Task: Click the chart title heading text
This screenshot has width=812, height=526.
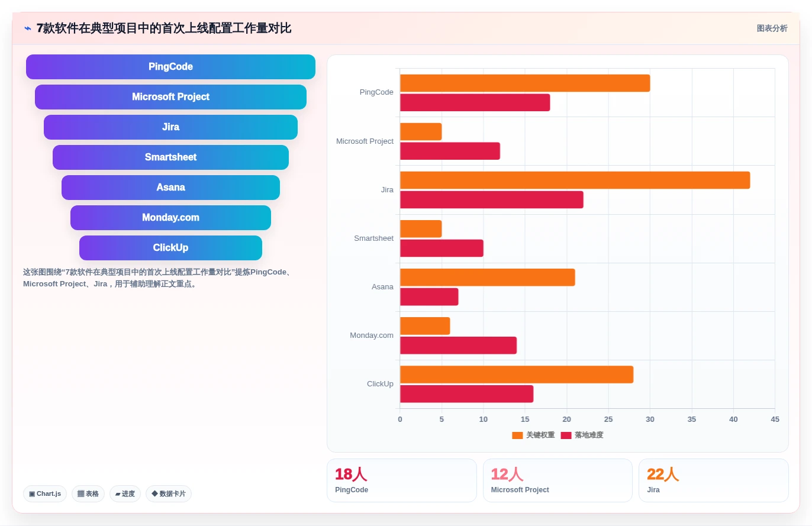Action: [x=164, y=28]
